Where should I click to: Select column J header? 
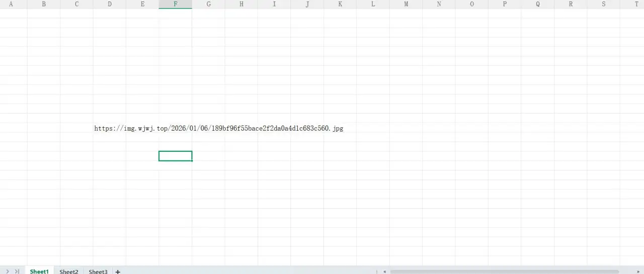(x=307, y=4)
